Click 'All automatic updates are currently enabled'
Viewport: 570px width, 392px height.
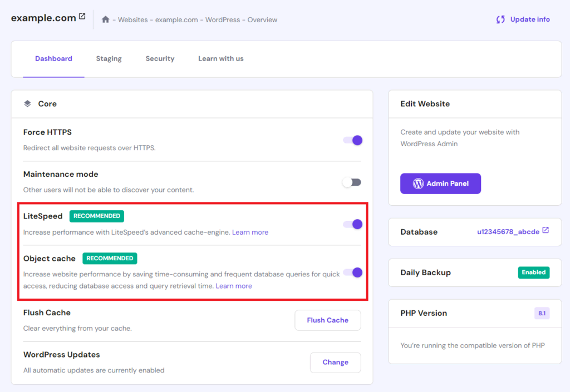point(94,370)
